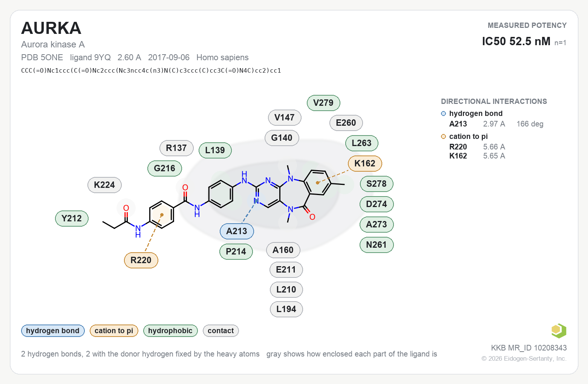Image resolution: width=588 pixels, height=384 pixels.
Task: Click the hydrogen bond legend pill
Action: click(53, 331)
